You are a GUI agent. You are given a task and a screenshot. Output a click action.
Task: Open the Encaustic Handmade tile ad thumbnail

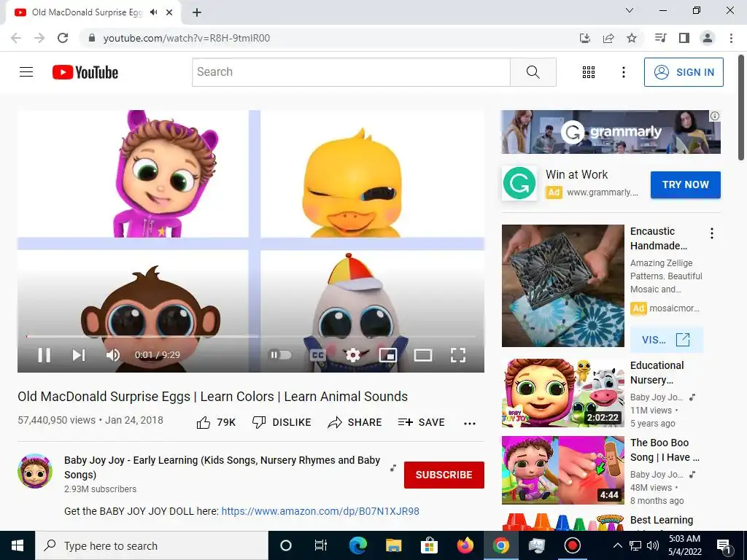pos(562,286)
